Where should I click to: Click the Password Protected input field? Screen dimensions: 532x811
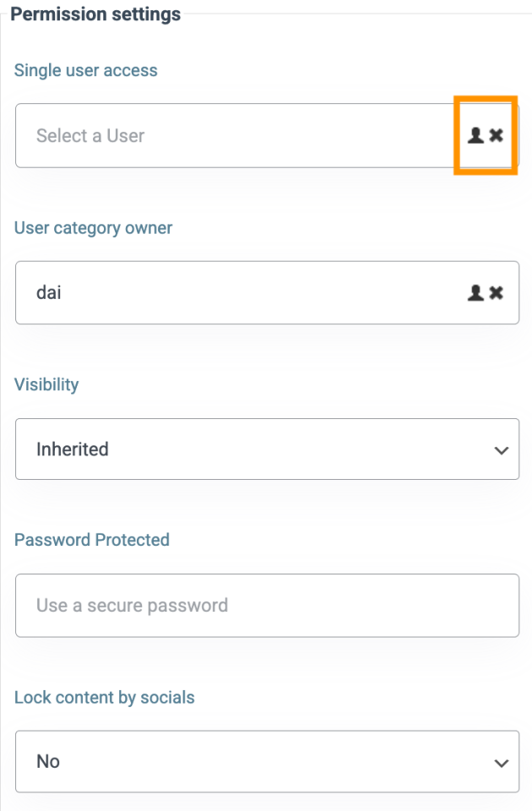point(267,606)
